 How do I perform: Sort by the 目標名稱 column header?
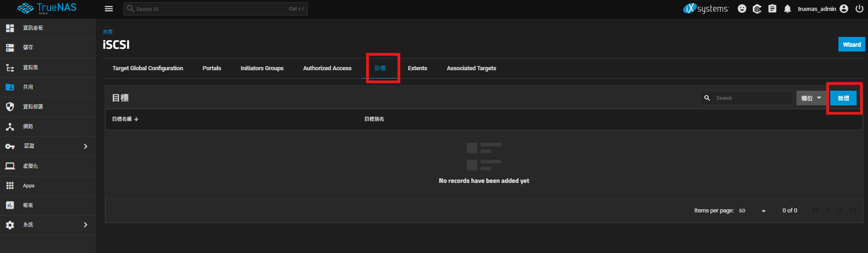pos(122,119)
